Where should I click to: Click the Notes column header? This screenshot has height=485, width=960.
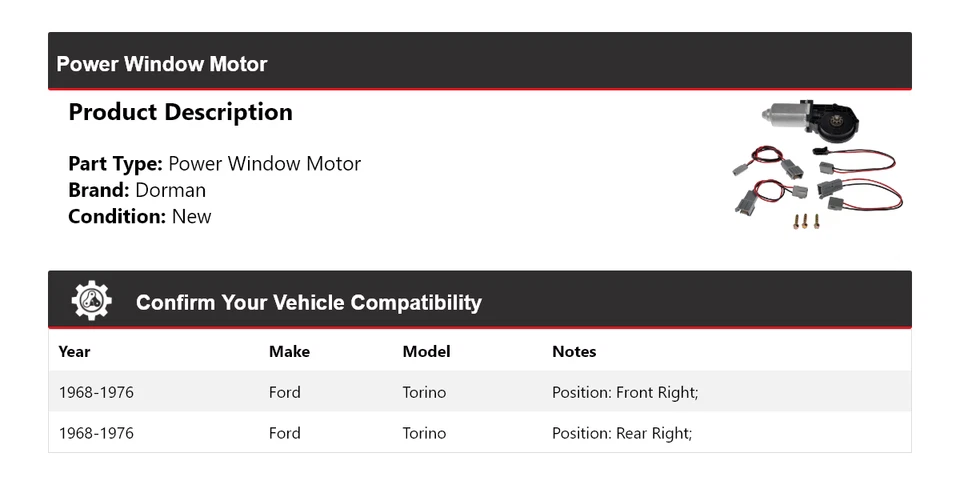pyautogui.click(x=574, y=352)
